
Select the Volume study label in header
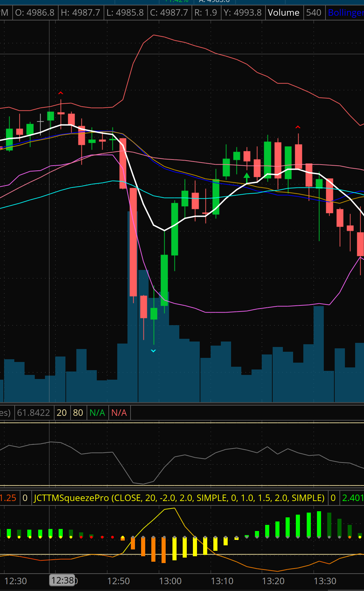pos(283,13)
